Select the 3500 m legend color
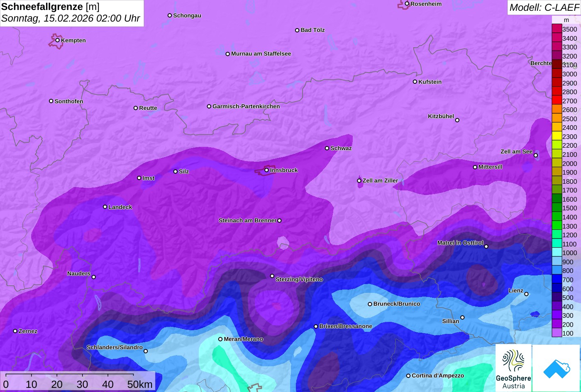Screen dimensions: 581x392 click(x=557, y=29)
